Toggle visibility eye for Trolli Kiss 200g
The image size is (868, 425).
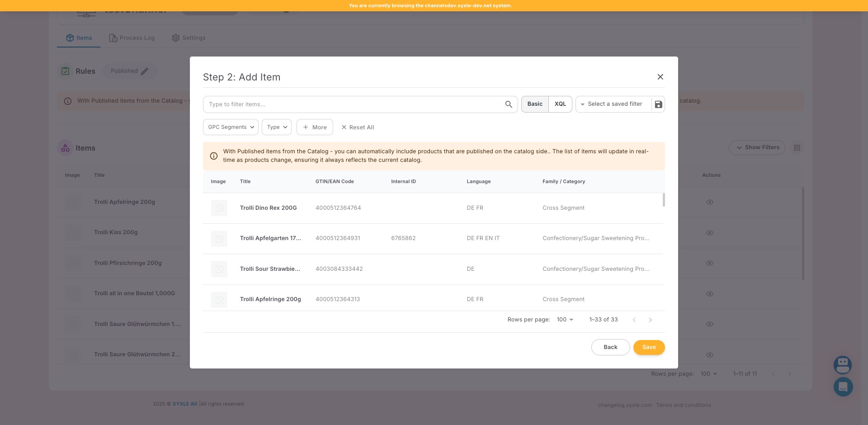coord(709,233)
